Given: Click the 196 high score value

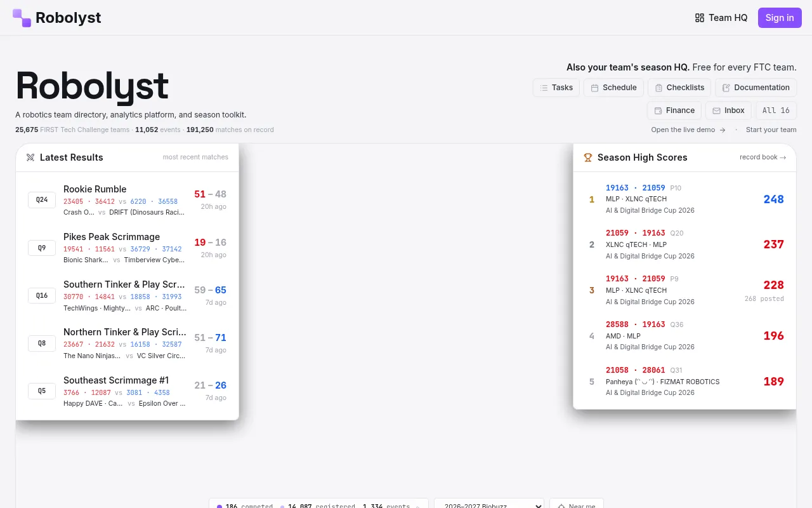Looking at the screenshot, I should (x=773, y=336).
